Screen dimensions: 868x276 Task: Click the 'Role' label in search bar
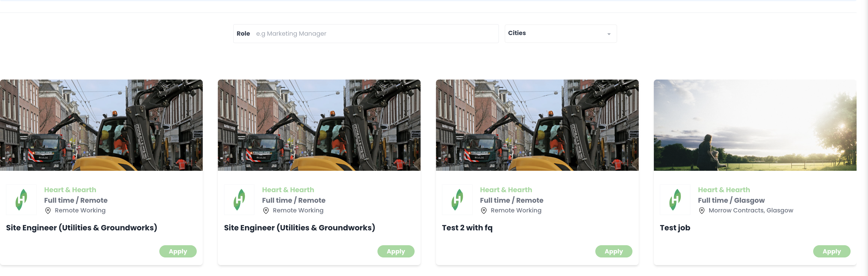coord(243,34)
